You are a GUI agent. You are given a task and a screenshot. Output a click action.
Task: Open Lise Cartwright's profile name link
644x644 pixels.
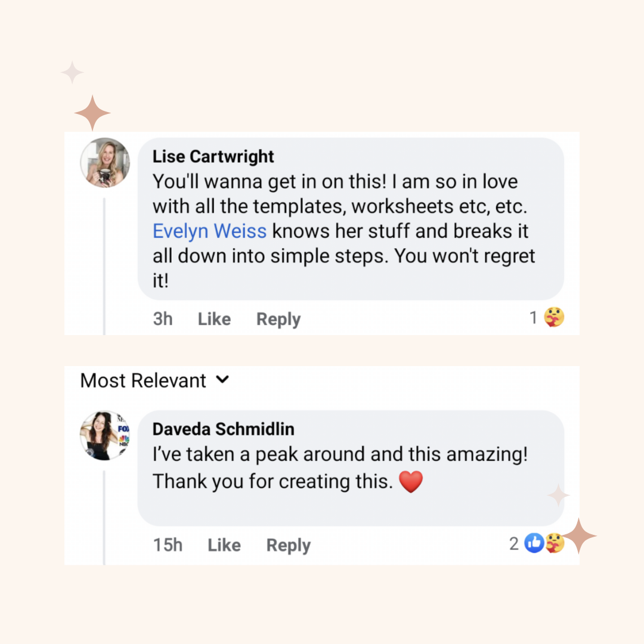(213, 157)
